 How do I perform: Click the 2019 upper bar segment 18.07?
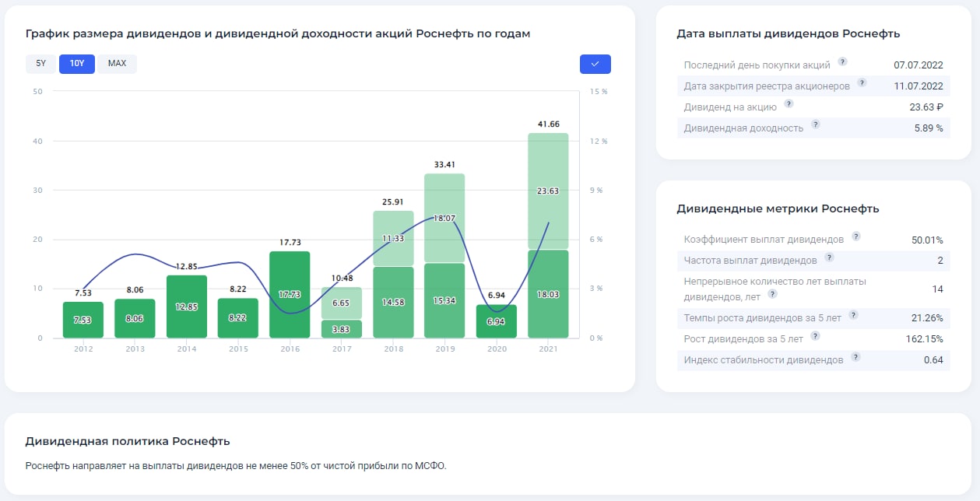coord(444,218)
